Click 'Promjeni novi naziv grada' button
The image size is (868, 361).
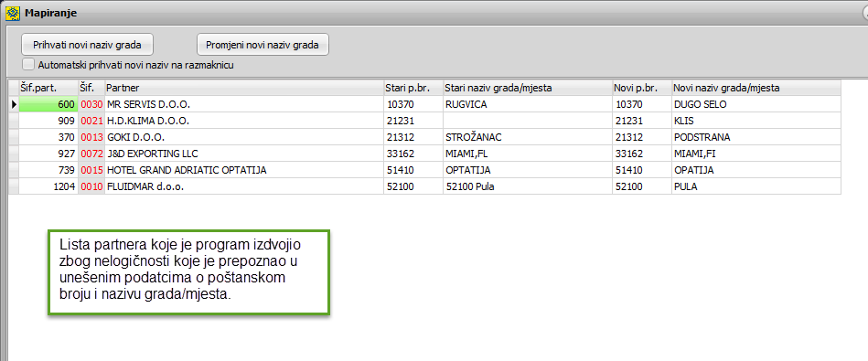tap(263, 45)
